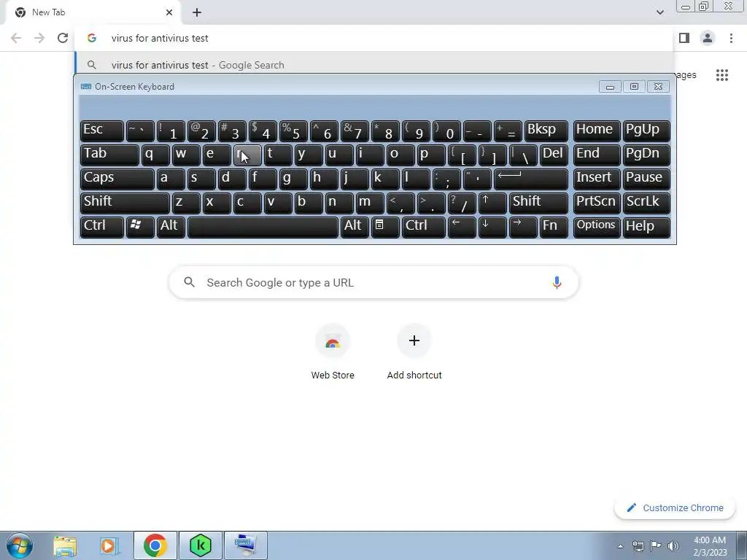This screenshot has height=560, width=747.
Task: Tap the Pause key
Action: click(x=646, y=179)
